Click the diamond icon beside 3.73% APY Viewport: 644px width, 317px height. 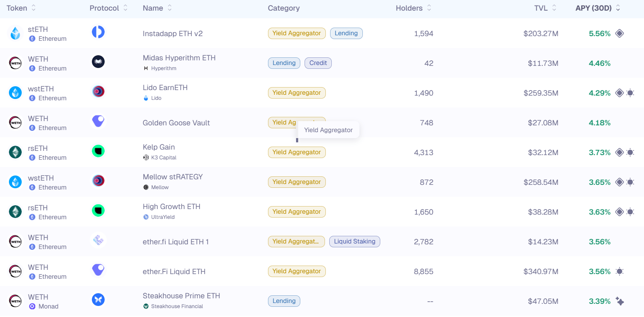point(620,152)
